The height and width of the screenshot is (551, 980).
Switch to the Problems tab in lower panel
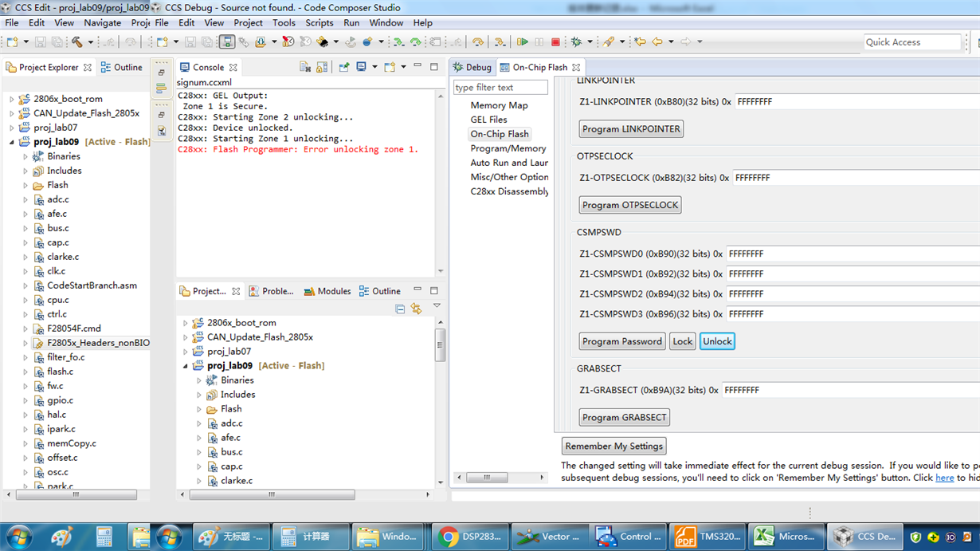(x=271, y=291)
